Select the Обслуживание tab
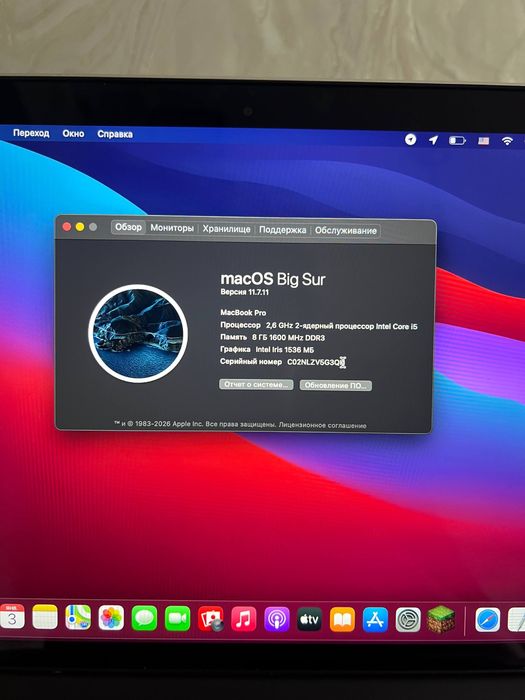Viewport: 525px width, 700px height. (x=346, y=231)
